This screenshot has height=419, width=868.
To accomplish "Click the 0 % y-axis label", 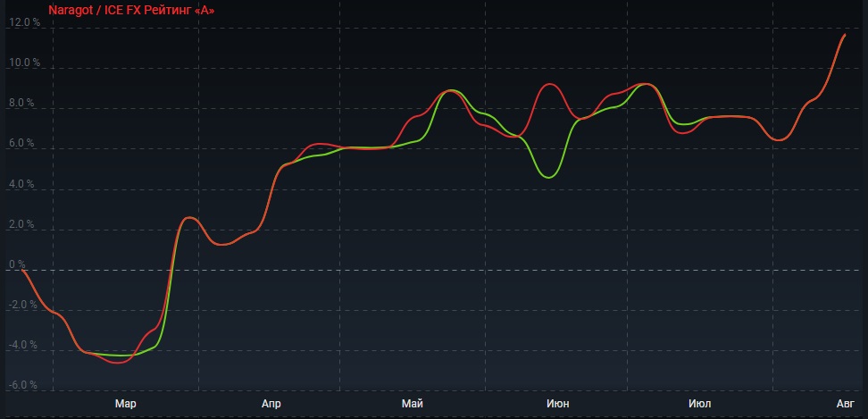I will tap(17, 264).
